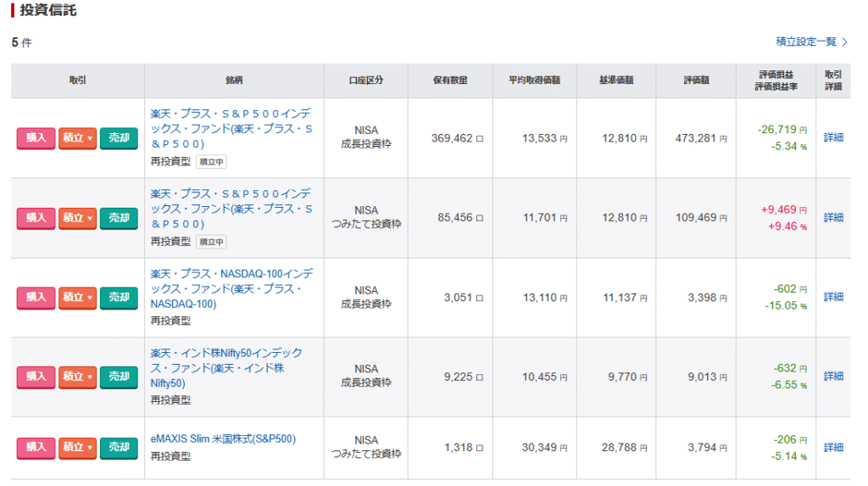Click the 評価損益率 column header

coord(776,87)
